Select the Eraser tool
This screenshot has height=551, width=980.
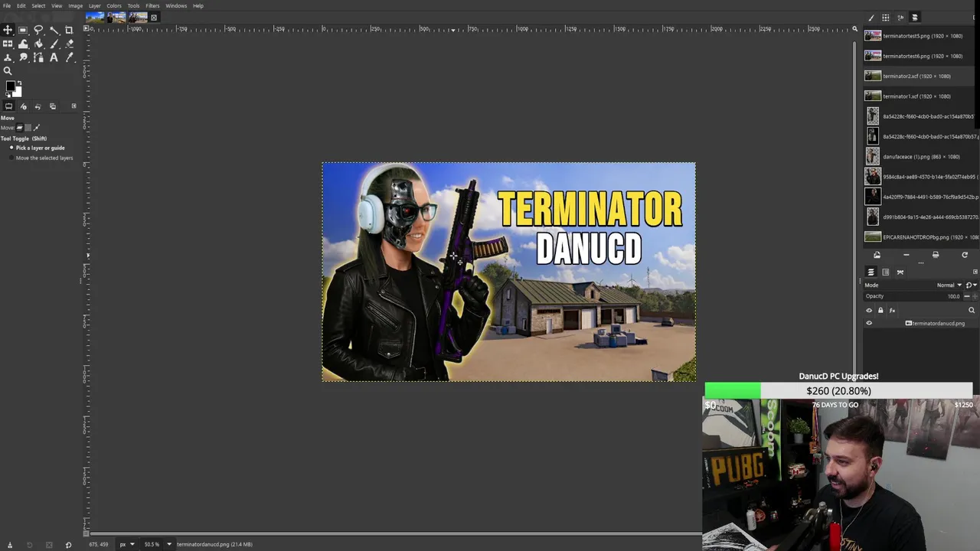69,44
